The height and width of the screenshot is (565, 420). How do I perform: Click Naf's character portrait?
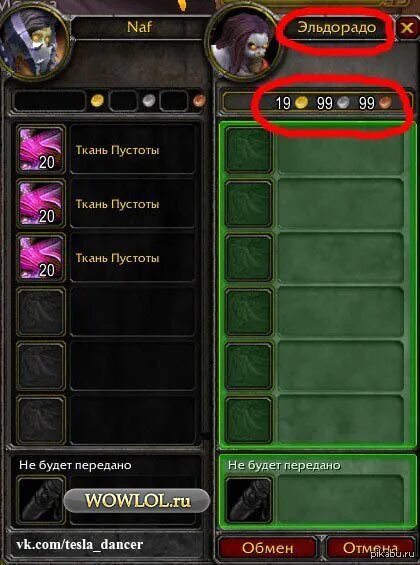(x=34, y=41)
